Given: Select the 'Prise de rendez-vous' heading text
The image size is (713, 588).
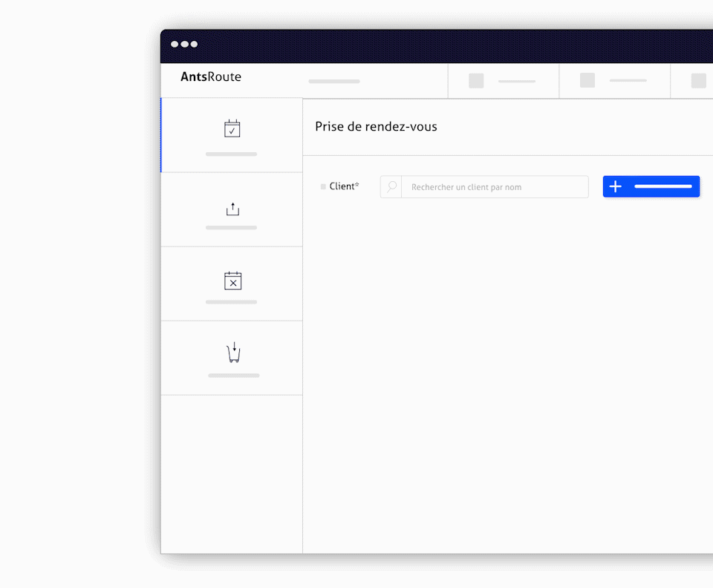Looking at the screenshot, I should pyautogui.click(x=376, y=126).
